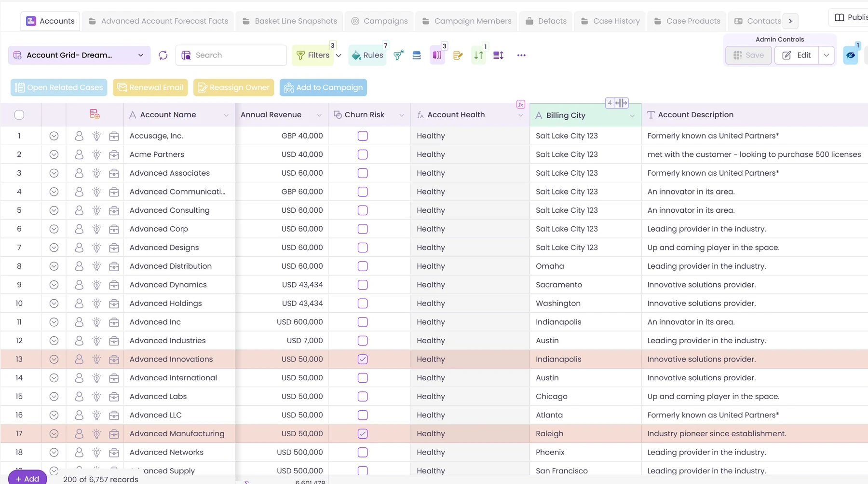Open row menu circle icon for Accusage, Inc.

coord(54,136)
